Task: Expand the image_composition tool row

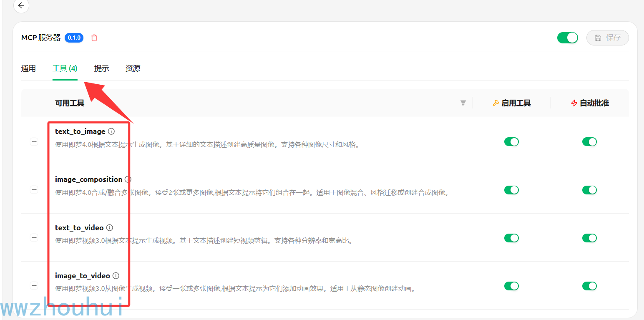Action: point(34,190)
